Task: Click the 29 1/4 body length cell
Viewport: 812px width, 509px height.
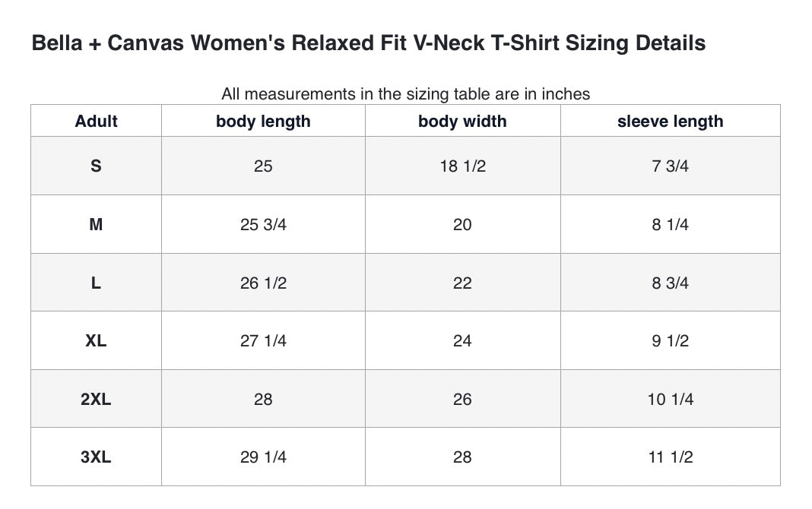Action: (x=263, y=457)
